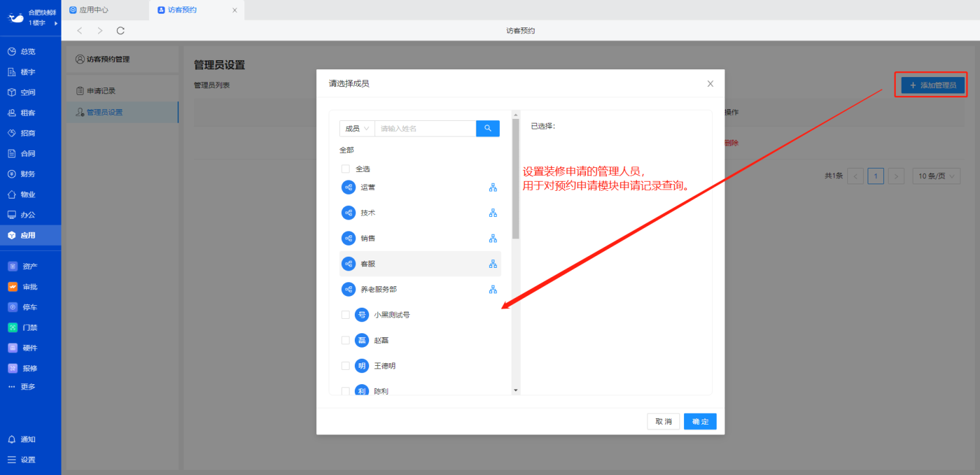Click hierarchy icon next to 技术
The width and height of the screenshot is (980, 475).
493,213
